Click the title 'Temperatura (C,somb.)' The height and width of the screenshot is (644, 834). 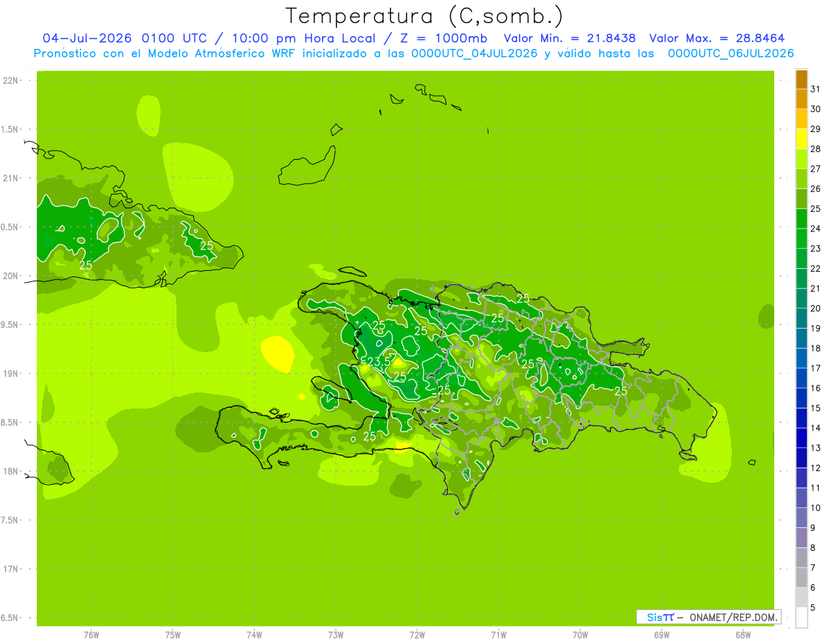(x=425, y=17)
